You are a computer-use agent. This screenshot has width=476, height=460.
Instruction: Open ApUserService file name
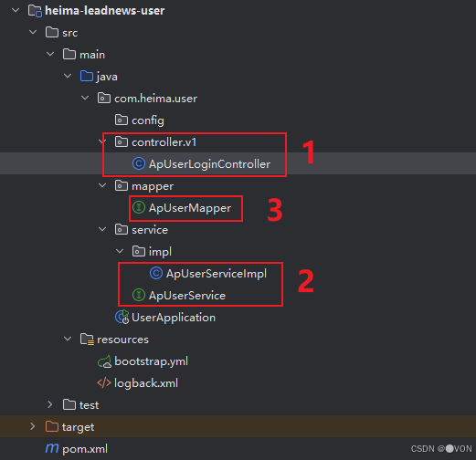click(187, 296)
